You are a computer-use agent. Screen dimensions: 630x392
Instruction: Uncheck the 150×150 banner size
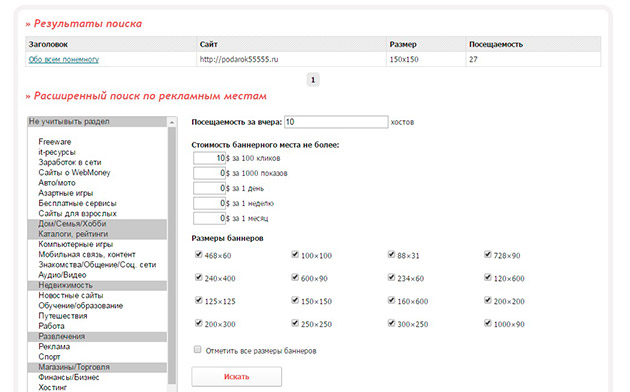[x=295, y=300]
